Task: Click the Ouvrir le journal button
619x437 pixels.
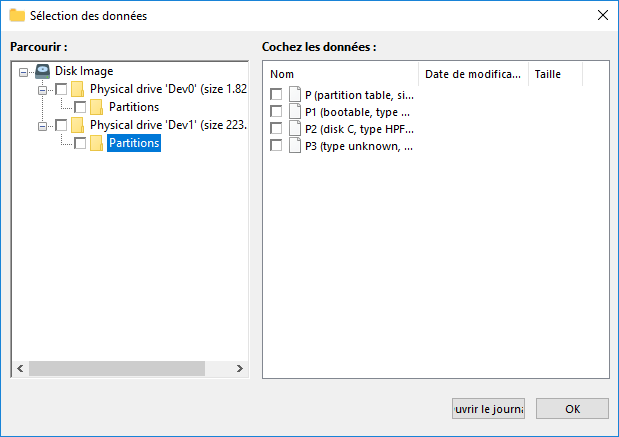Action: coord(488,409)
